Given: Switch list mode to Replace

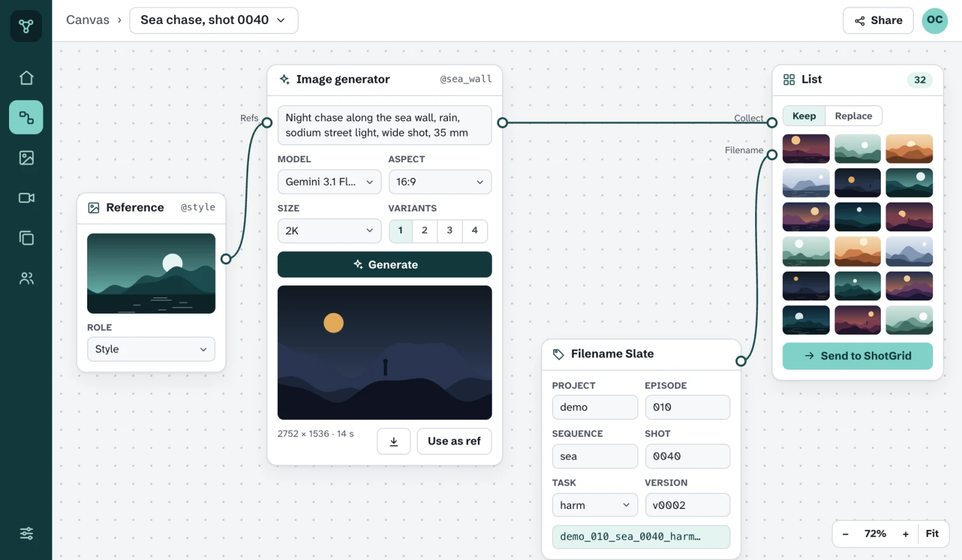Looking at the screenshot, I should 853,116.
